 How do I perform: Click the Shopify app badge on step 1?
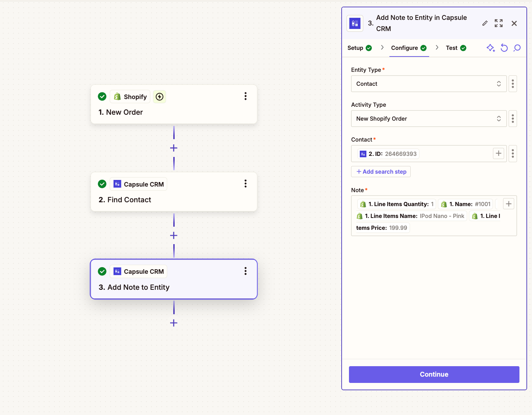tap(130, 97)
